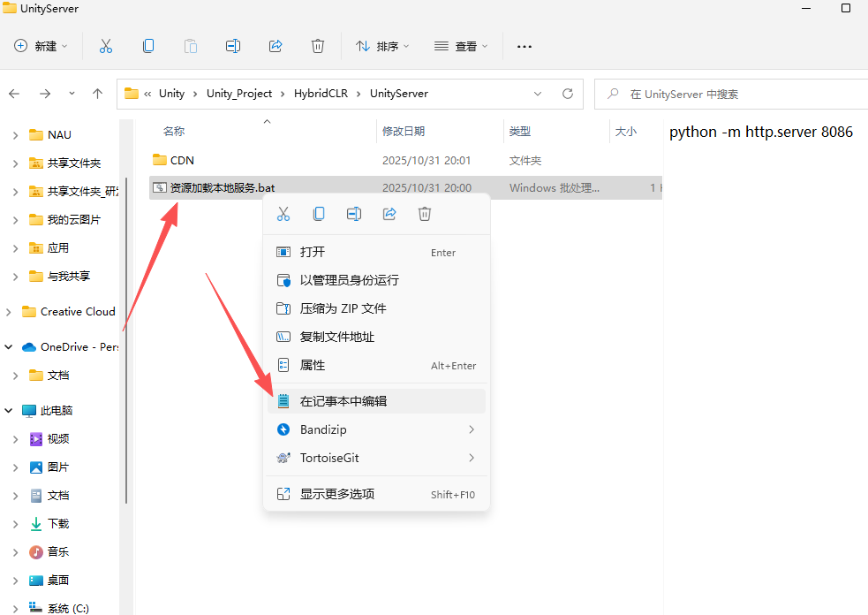
Task: Click the OneDrive cloud icon
Action: click(29, 347)
